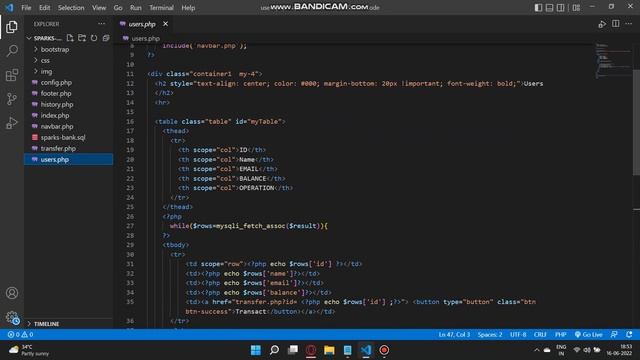Change end of line sequence CRLF
640x360 pixels.
tap(540, 334)
